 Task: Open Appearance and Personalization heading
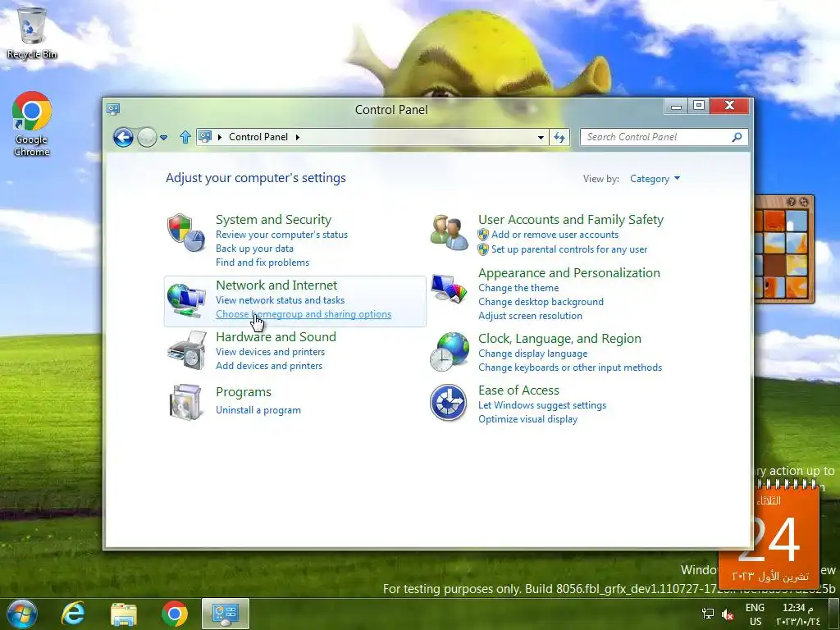click(569, 273)
